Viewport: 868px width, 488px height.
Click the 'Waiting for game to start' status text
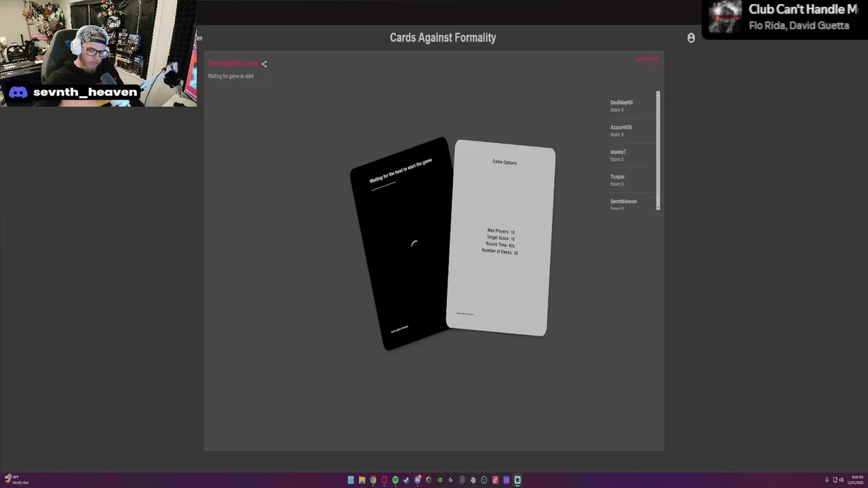(x=231, y=76)
